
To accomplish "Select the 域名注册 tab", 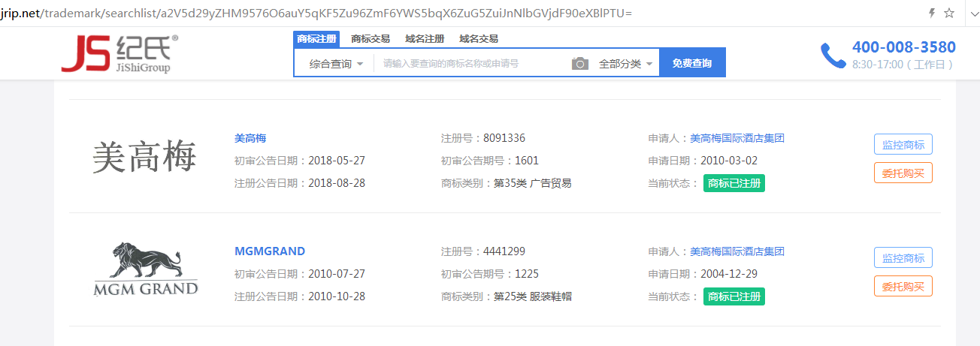I will pyautogui.click(x=425, y=39).
